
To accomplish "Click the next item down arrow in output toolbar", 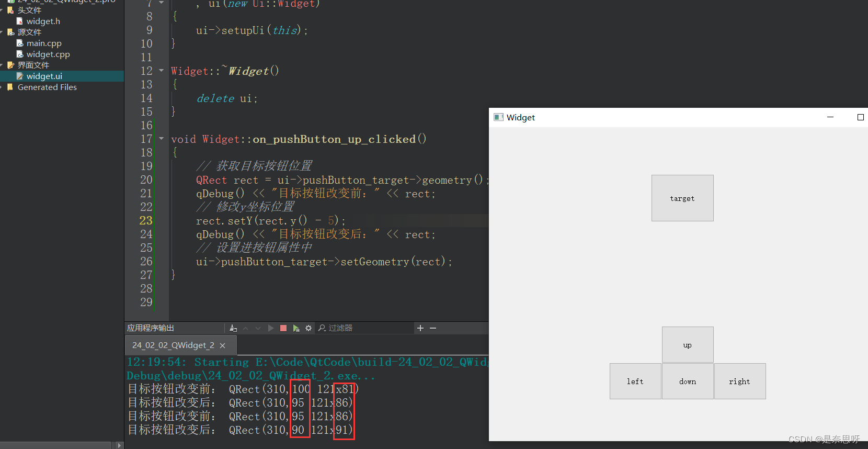I will pyautogui.click(x=258, y=328).
